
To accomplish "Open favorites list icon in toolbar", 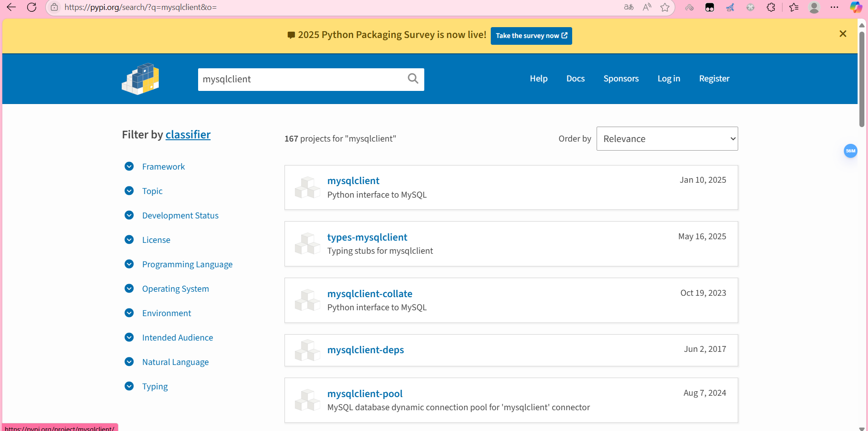I will [x=794, y=7].
